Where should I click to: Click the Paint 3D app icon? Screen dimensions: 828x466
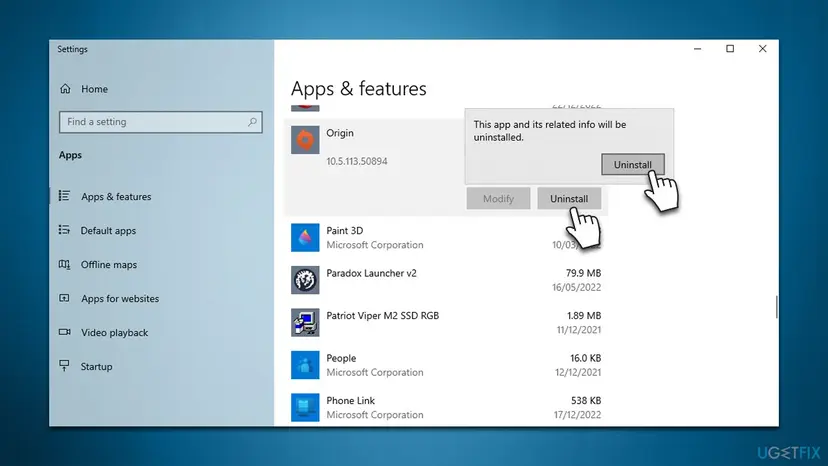tap(305, 237)
